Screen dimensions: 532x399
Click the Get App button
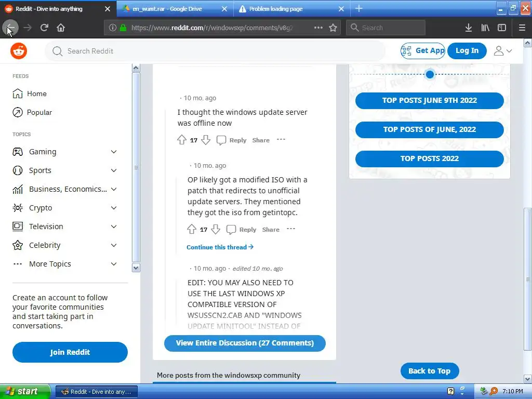click(423, 51)
